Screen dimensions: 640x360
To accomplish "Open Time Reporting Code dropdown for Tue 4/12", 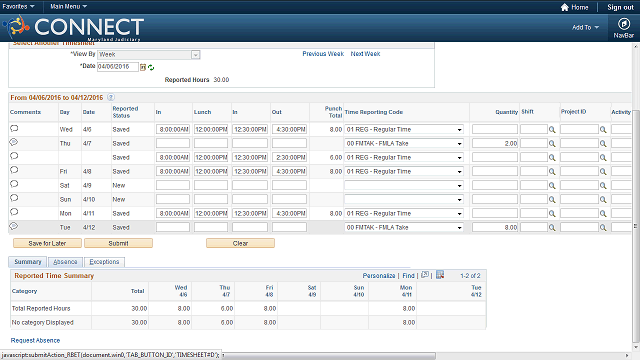I will [x=404, y=227].
